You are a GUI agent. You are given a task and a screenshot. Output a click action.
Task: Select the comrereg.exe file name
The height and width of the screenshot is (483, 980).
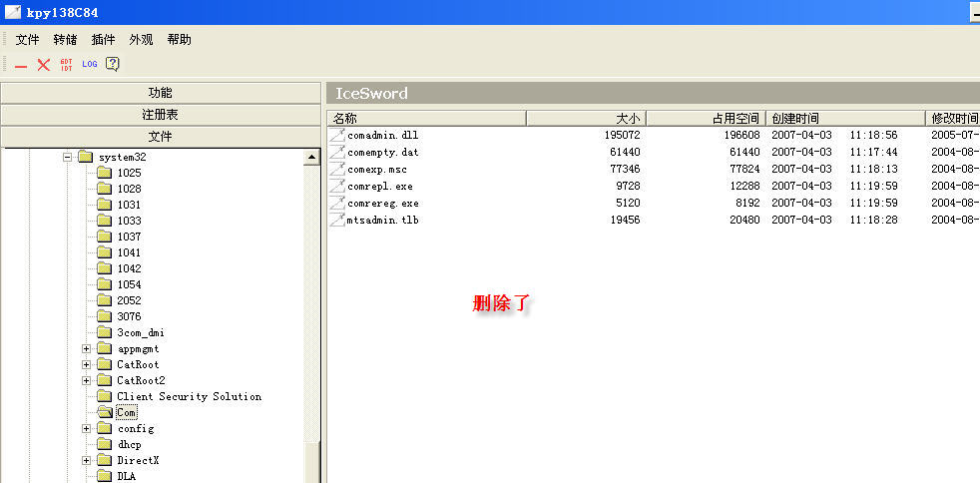383,203
